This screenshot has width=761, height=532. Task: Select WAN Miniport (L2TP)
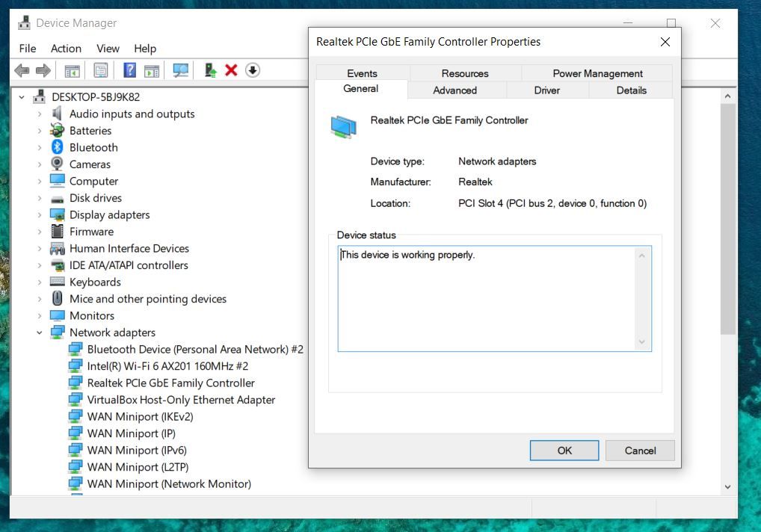(138, 467)
